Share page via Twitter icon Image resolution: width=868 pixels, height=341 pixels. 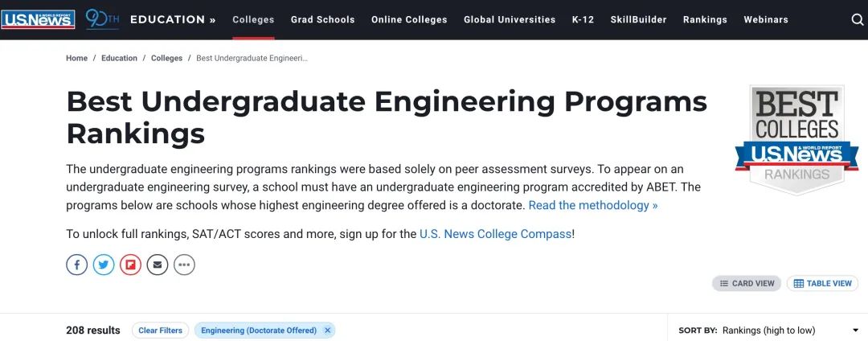tap(104, 265)
